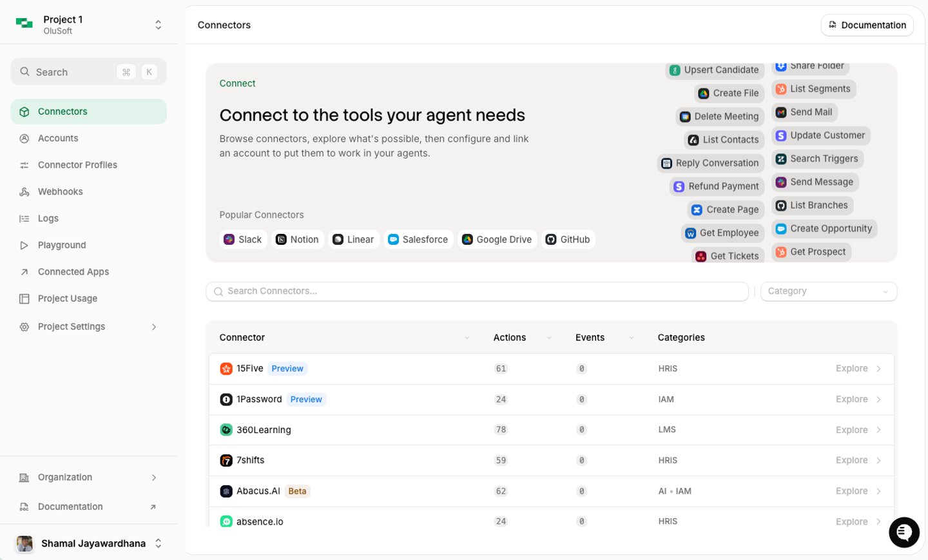Go to Accounts in the sidebar
Image resolution: width=928 pixels, height=560 pixels.
[89, 139]
